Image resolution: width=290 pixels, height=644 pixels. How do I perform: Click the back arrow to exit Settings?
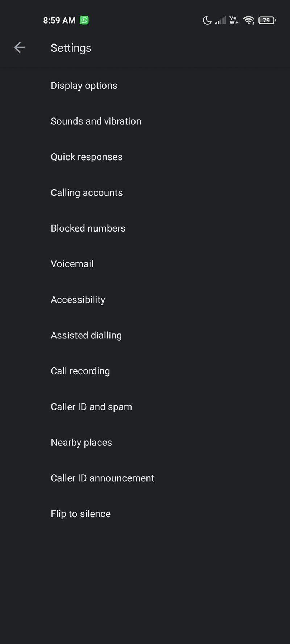point(20,47)
